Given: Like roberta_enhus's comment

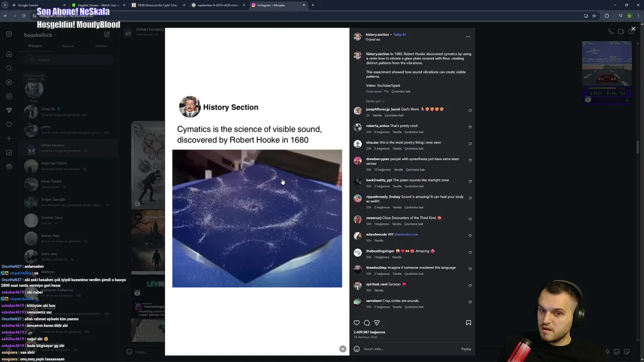Looking at the screenshot, I should tap(470, 127).
